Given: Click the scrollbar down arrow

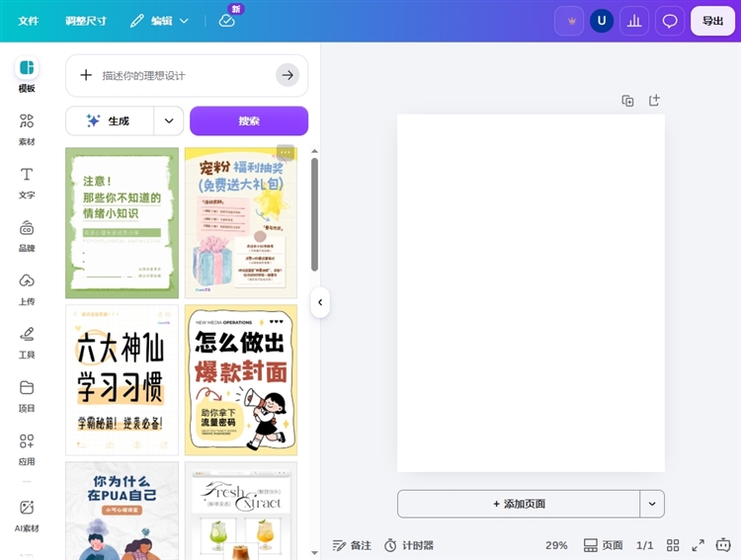Looking at the screenshot, I should tap(314, 552).
